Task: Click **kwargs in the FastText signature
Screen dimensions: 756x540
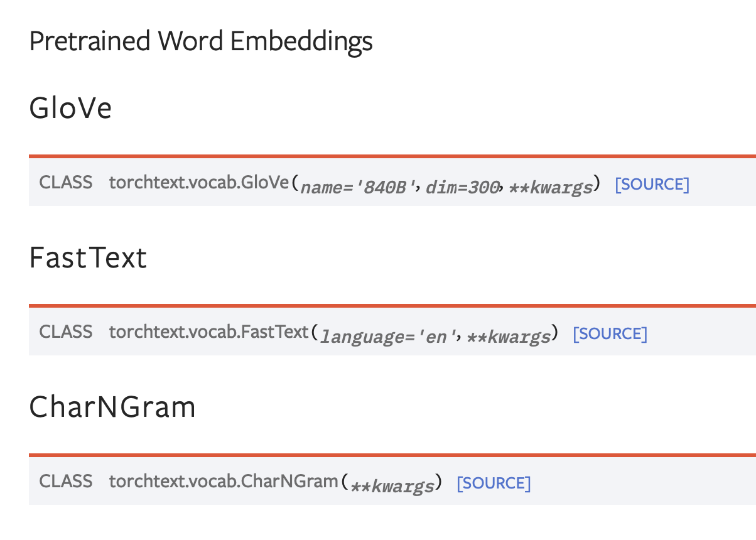Action: [509, 337]
